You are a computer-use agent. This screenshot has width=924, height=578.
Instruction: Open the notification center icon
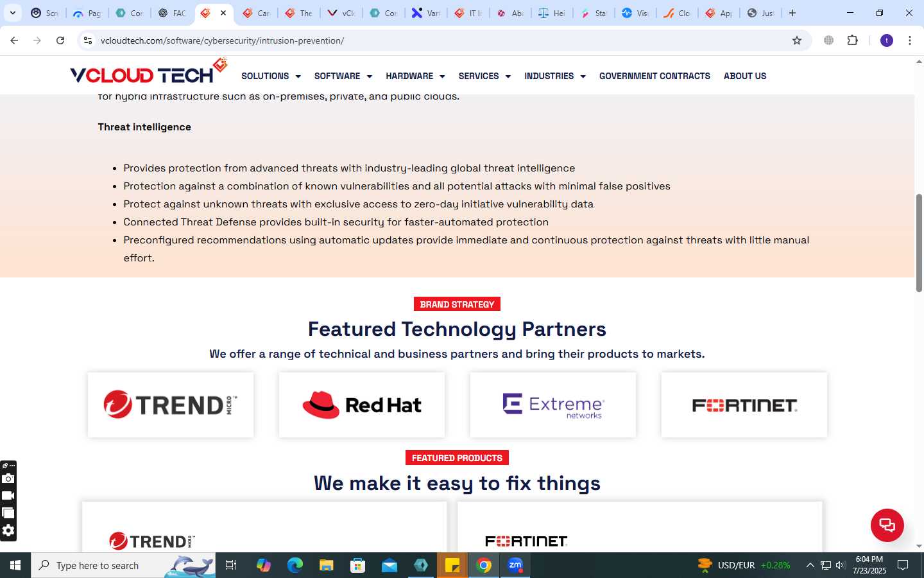(x=903, y=565)
